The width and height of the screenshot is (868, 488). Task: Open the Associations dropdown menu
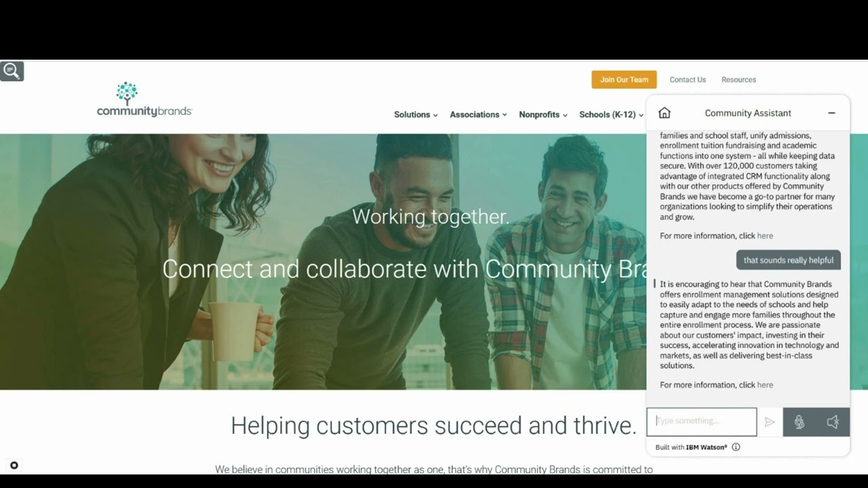[x=478, y=115]
